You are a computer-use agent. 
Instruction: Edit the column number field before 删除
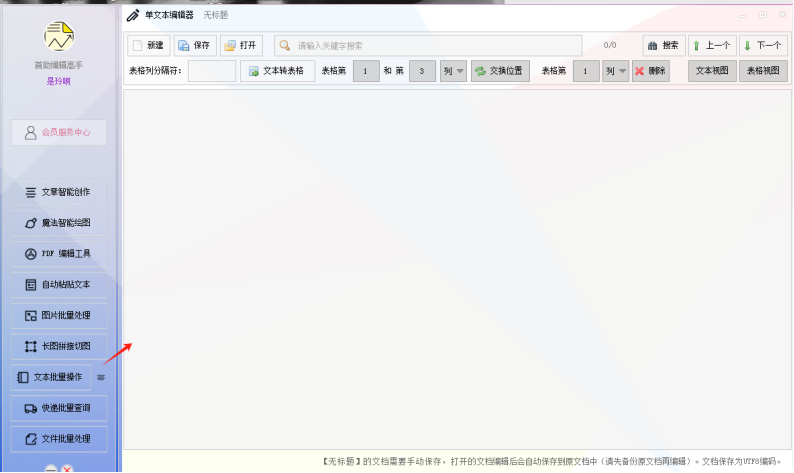click(x=586, y=71)
